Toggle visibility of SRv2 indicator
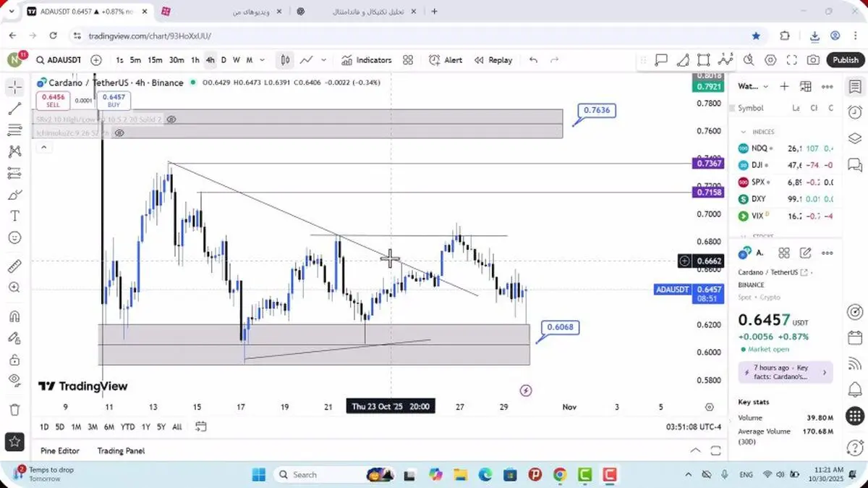 pos(171,119)
